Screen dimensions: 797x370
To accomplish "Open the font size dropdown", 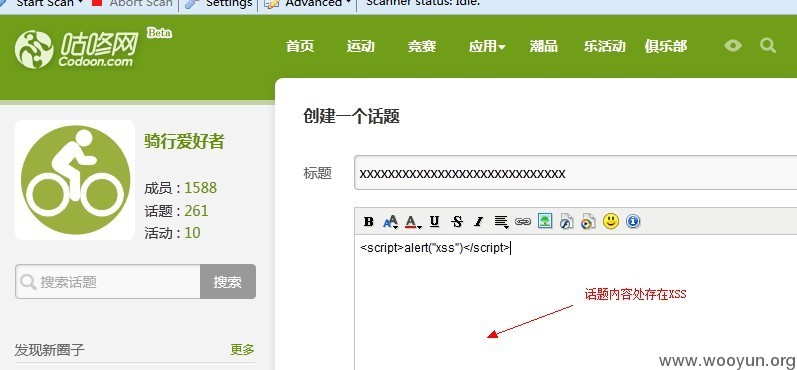I will coord(390,222).
